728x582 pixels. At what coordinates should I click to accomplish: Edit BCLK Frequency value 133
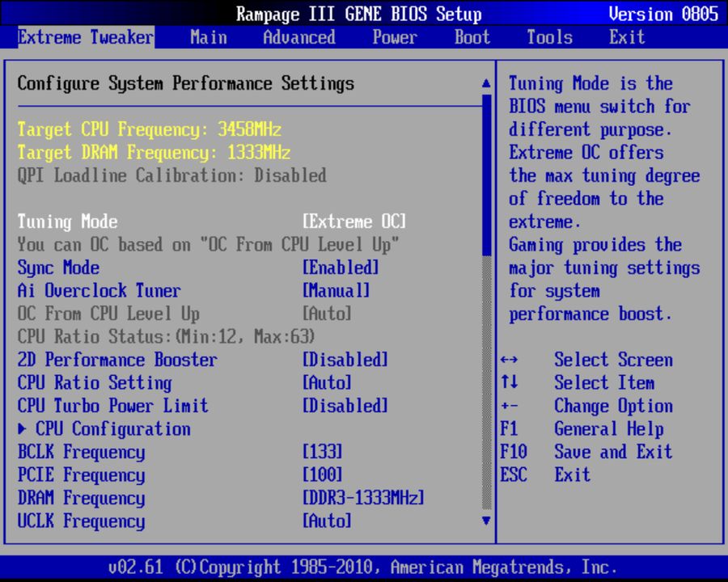[322, 452]
